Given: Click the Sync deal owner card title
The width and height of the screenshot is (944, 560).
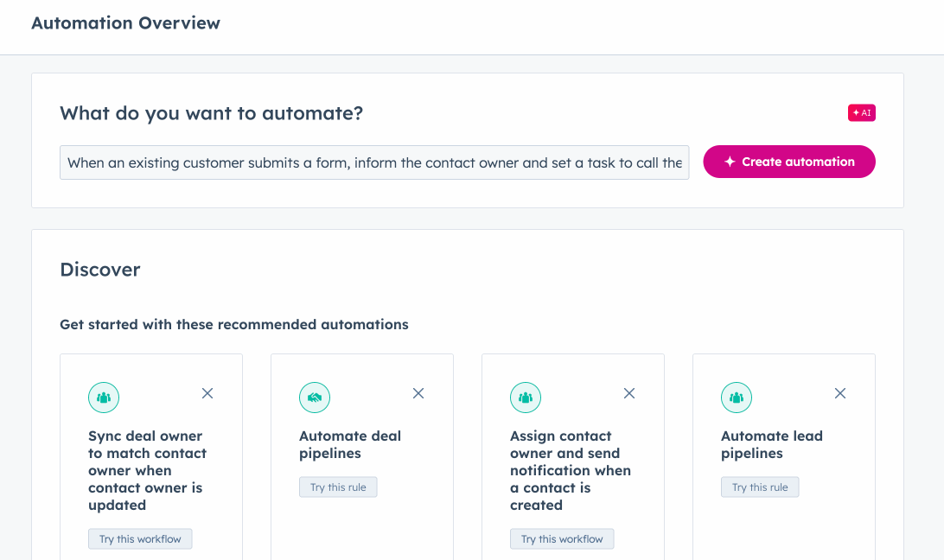Looking at the screenshot, I should point(148,470).
